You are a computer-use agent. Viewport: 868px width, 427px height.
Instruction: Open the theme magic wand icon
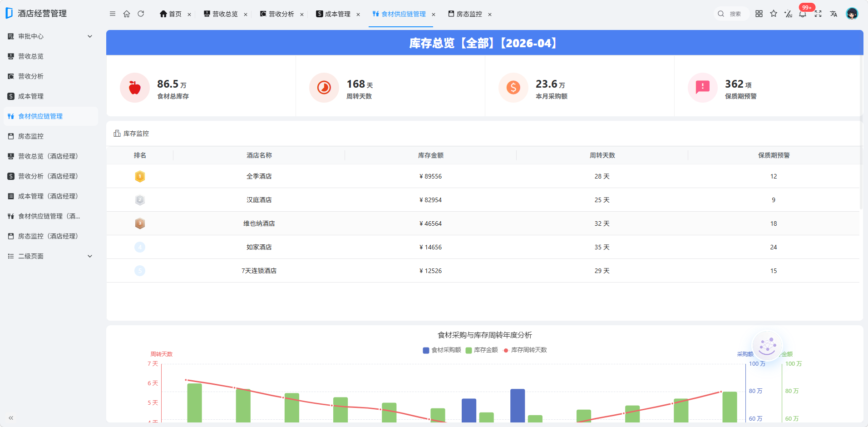pos(788,14)
